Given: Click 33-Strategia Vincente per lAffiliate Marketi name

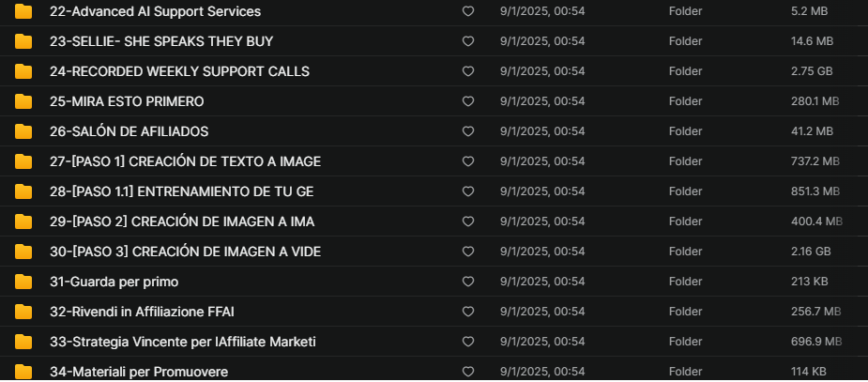Looking at the screenshot, I should 183,342.
